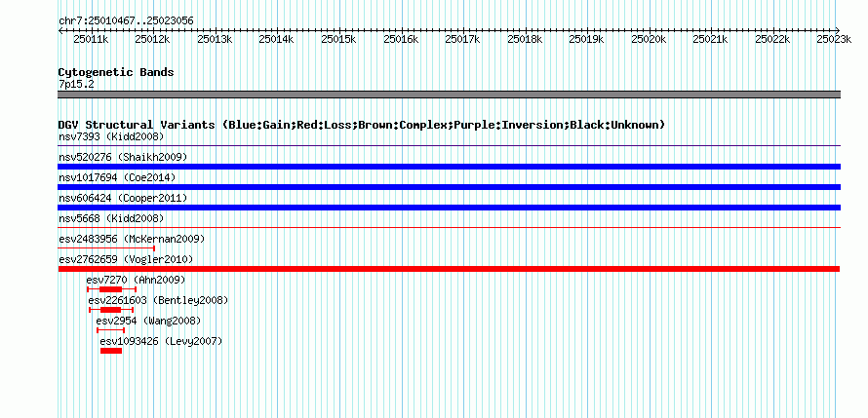
Task: Click the 25019k ruler tick label
Action: pos(587,40)
